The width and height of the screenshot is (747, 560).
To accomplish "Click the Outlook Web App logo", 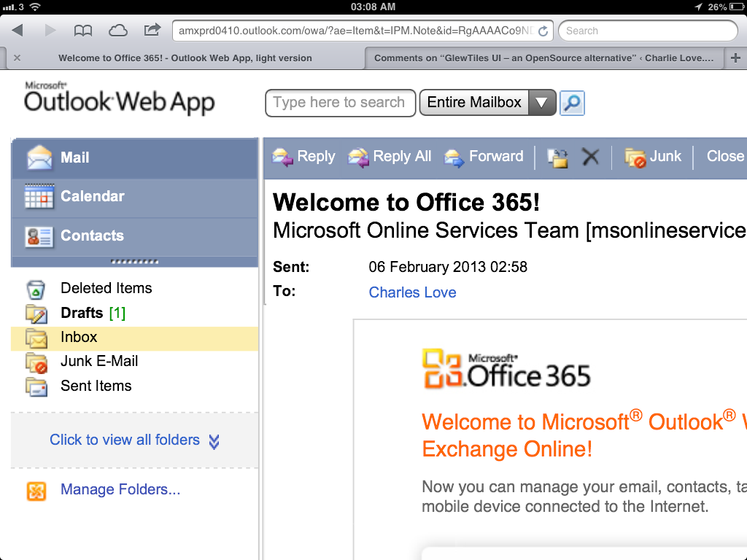I will pos(119,98).
